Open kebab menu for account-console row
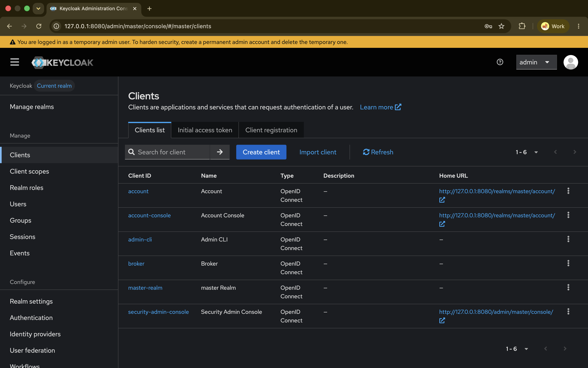Image resolution: width=588 pixels, height=368 pixels. pyautogui.click(x=568, y=215)
